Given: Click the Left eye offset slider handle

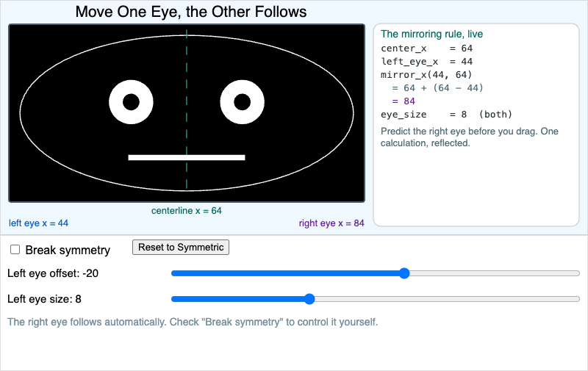Looking at the screenshot, I should 404,273.
